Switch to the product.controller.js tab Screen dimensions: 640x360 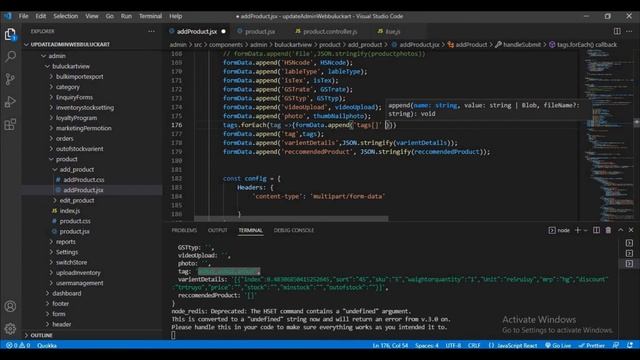(327, 31)
